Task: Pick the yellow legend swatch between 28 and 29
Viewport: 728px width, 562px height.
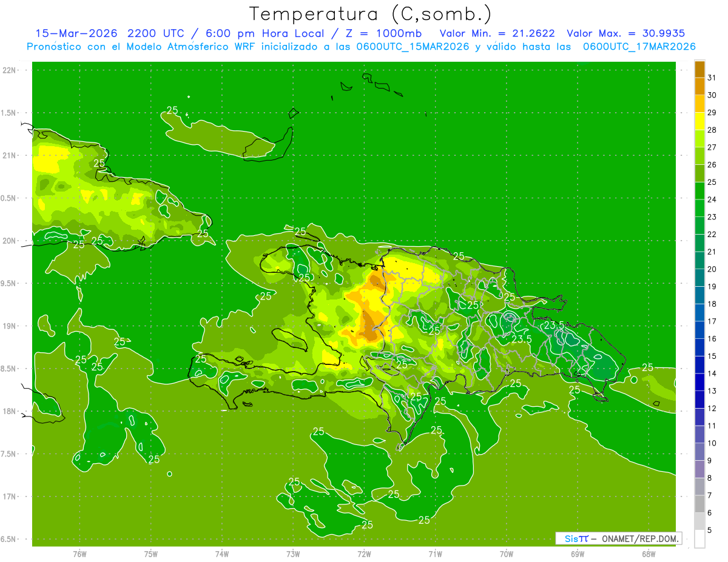Action: 699,121
